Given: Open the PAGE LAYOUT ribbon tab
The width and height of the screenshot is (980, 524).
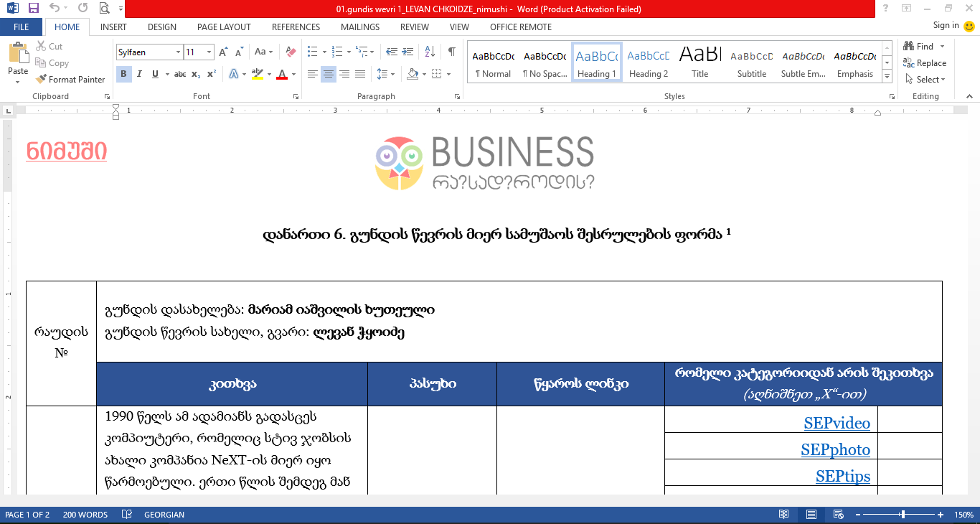Looking at the screenshot, I should (224, 27).
